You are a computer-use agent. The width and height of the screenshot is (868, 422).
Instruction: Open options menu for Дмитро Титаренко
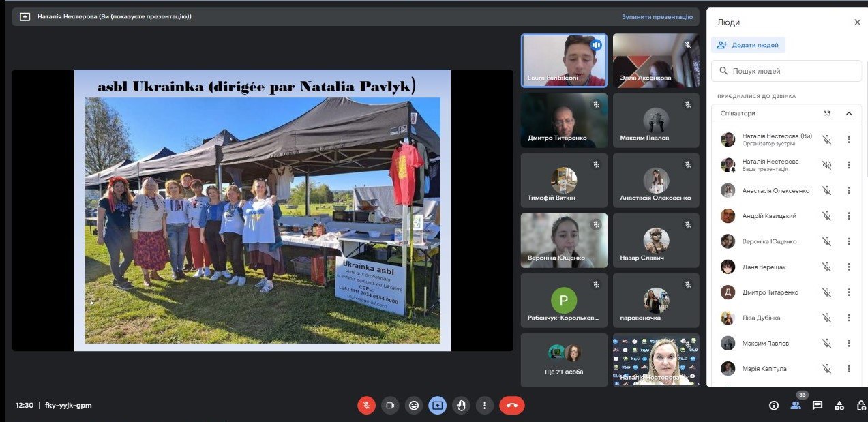coord(849,292)
